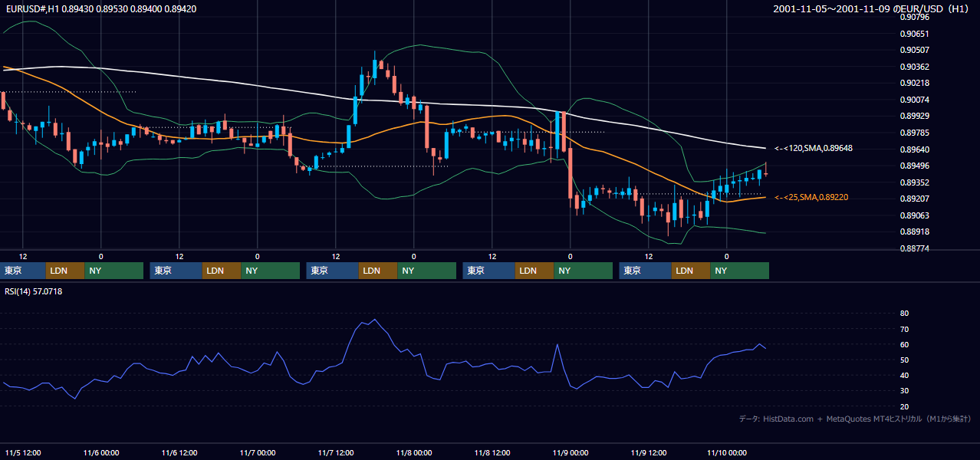The height and width of the screenshot is (460, 980).
Task: Click price axis value 0.89207
Action: [914, 199]
